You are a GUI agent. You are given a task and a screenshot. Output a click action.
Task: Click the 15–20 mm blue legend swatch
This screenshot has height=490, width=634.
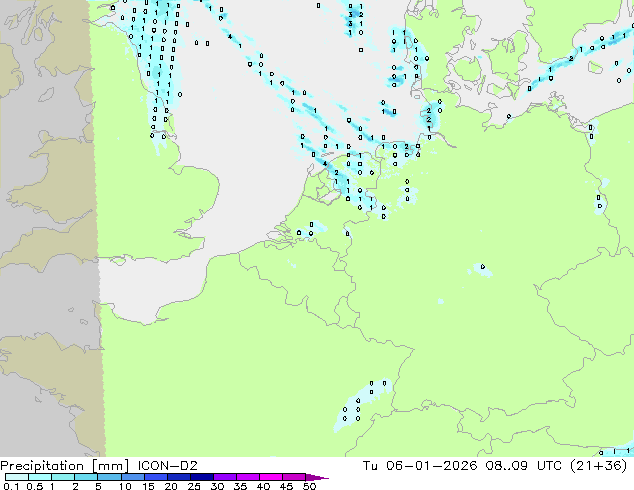[x=155, y=477]
